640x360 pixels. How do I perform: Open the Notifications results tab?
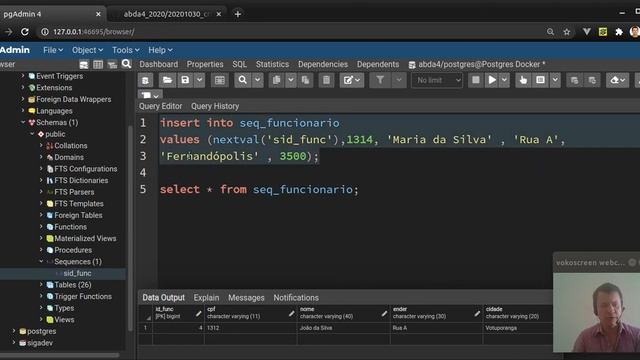coord(296,298)
